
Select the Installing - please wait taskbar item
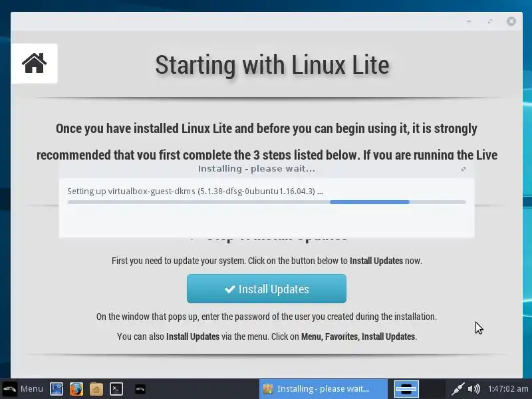coord(323,389)
